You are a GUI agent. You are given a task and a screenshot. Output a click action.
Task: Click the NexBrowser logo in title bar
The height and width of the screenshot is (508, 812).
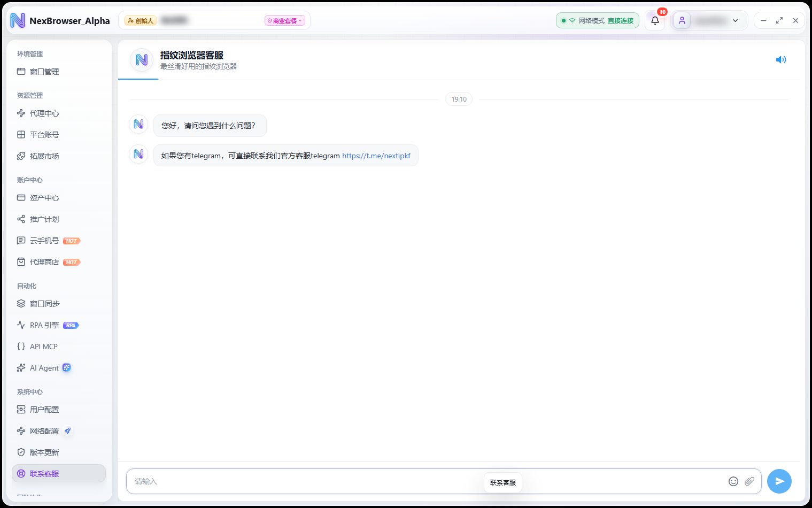coord(18,20)
